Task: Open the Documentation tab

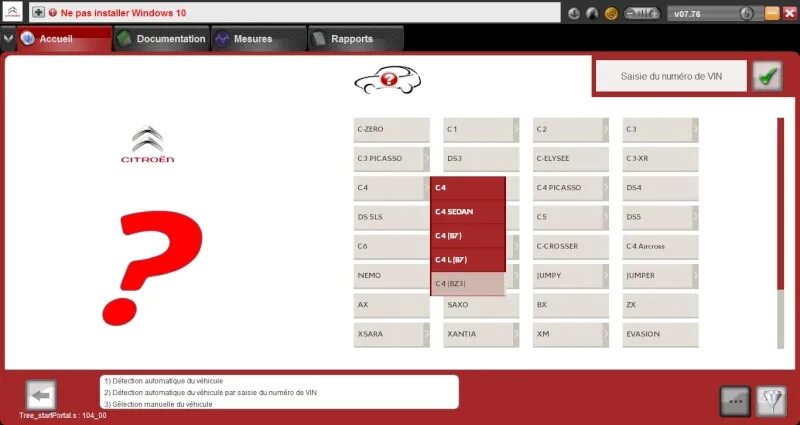Action: click(x=162, y=39)
